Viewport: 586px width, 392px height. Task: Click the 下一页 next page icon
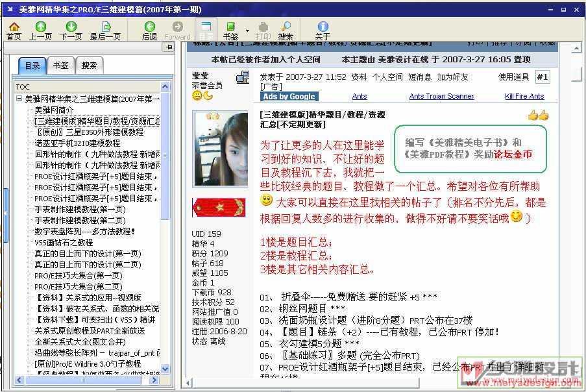click(71, 31)
